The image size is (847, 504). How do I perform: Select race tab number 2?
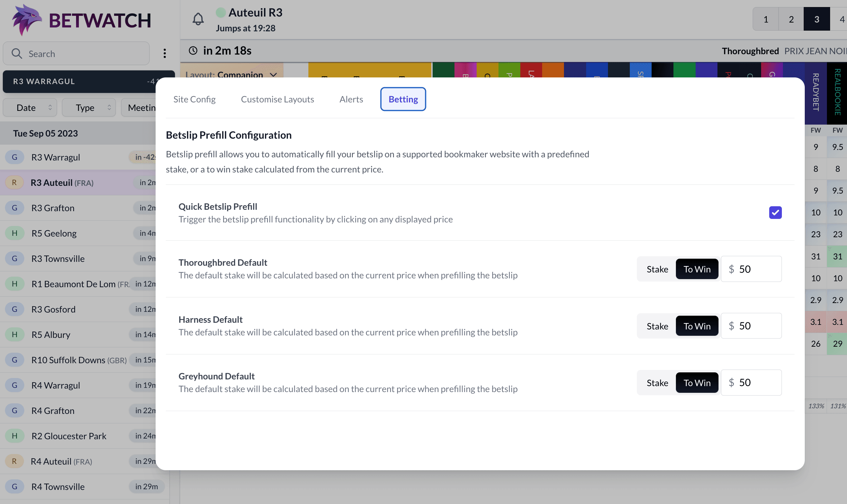(791, 19)
